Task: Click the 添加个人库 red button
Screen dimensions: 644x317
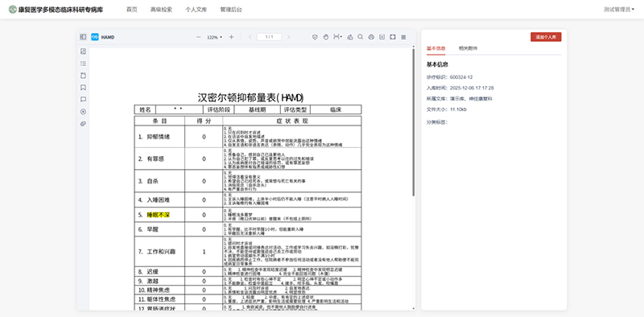Action: (546, 37)
